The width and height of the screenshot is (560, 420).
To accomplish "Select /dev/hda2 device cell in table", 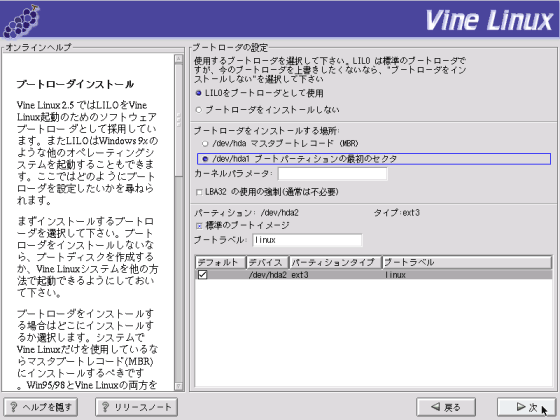I will [268, 275].
